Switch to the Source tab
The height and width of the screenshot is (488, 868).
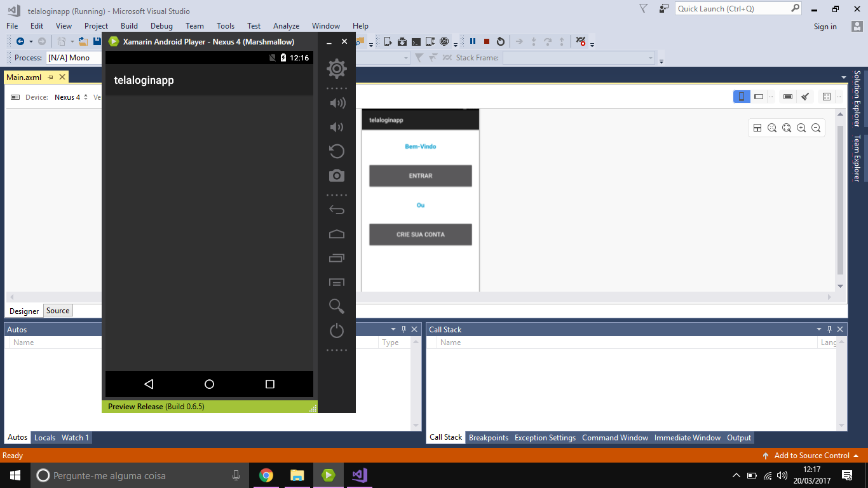click(58, 311)
